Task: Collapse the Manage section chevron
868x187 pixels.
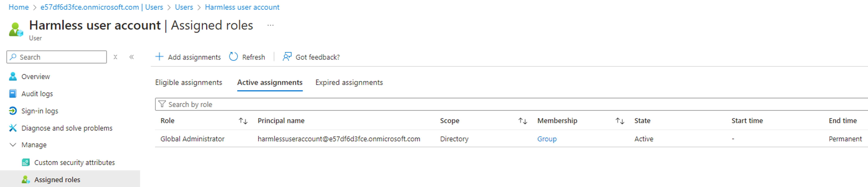Action: 13,145
